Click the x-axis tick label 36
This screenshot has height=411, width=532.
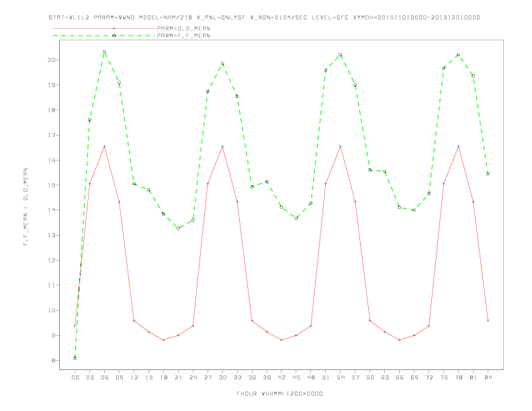click(252, 377)
